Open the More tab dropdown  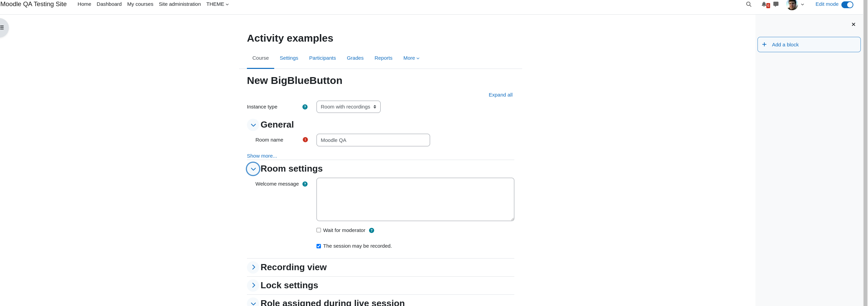click(411, 58)
